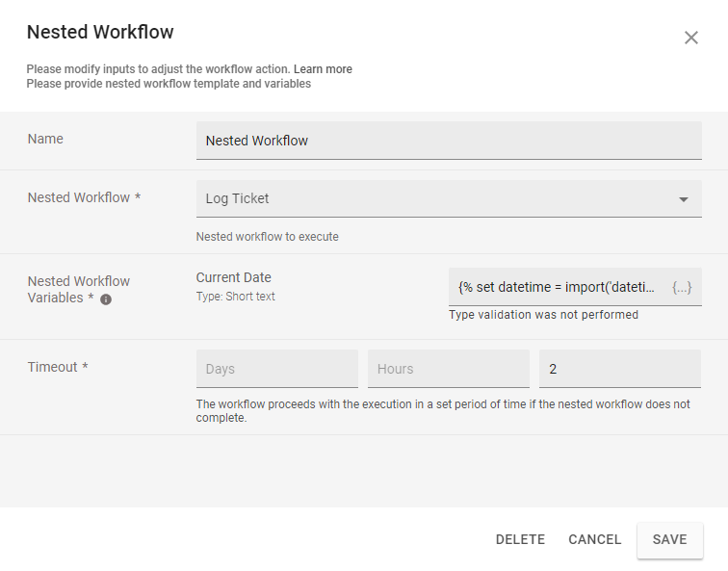Viewport: 728px width, 571px height.
Task: Open the Learn more link
Action: coord(323,69)
